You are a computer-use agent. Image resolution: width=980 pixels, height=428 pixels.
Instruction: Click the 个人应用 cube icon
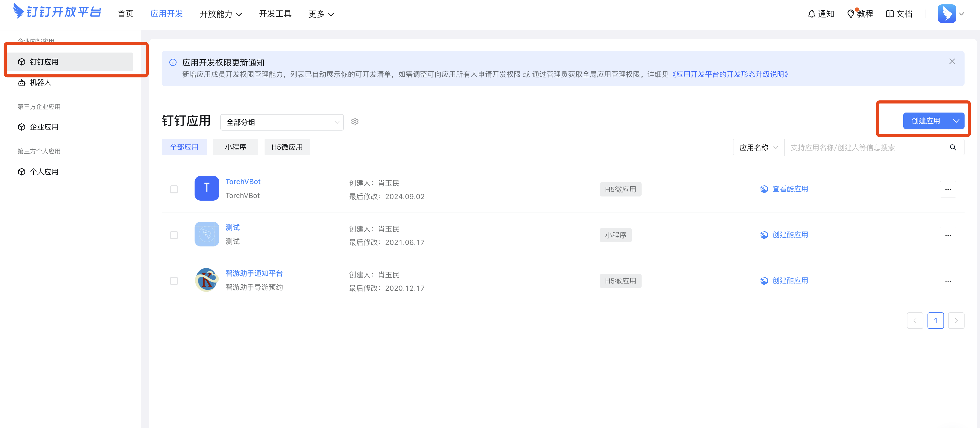pyautogui.click(x=22, y=172)
